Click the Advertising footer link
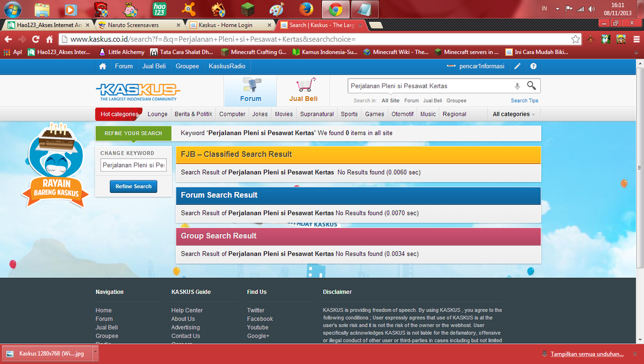The image size is (644, 364). [x=185, y=328]
